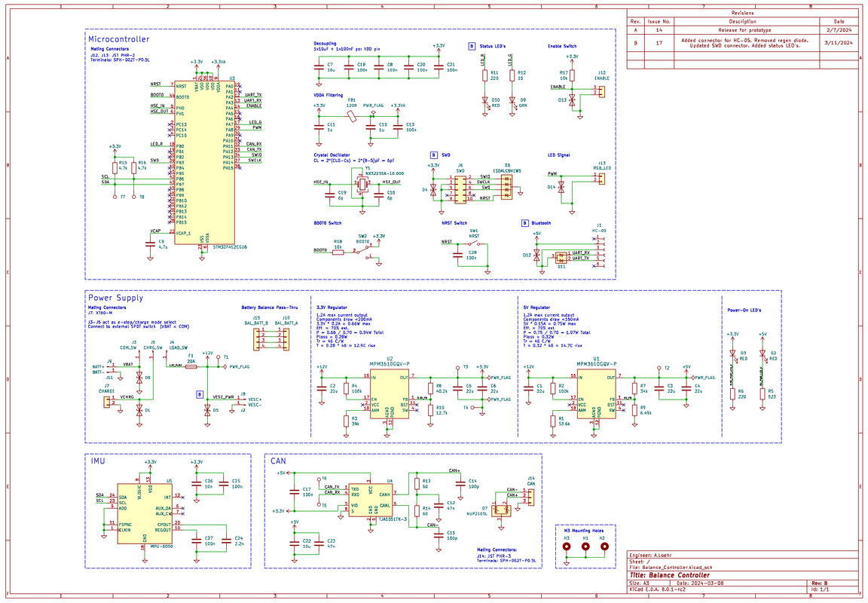Select the U2 MPM3610GQV-P 3.3V regulator symbol
Image resolution: width=868 pixels, height=603 pixels.
point(389,395)
